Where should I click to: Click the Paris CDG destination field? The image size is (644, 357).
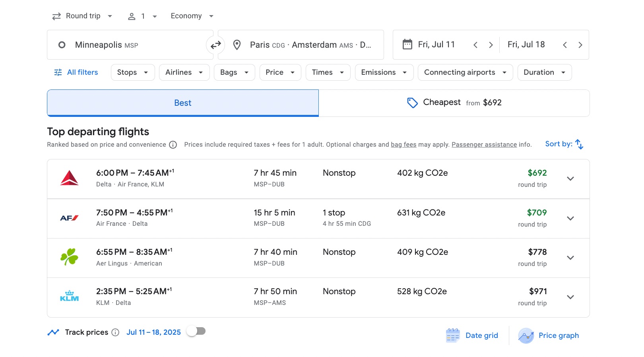point(301,45)
